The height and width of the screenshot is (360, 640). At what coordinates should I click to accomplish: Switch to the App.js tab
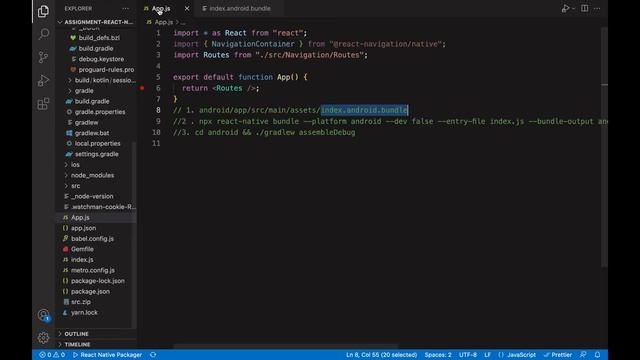click(x=161, y=9)
